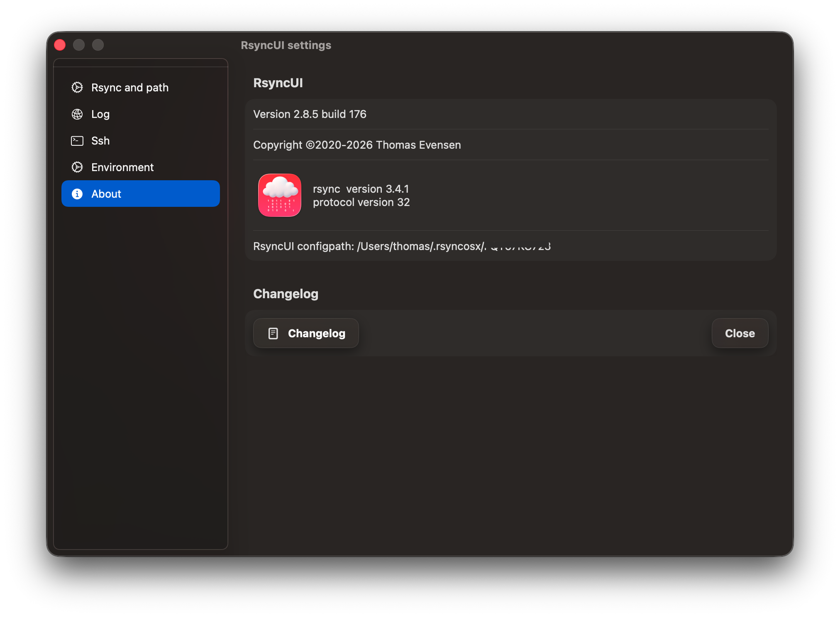The image size is (840, 618).
Task: Click the terminal icon beside Ssh
Action: (77, 141)
